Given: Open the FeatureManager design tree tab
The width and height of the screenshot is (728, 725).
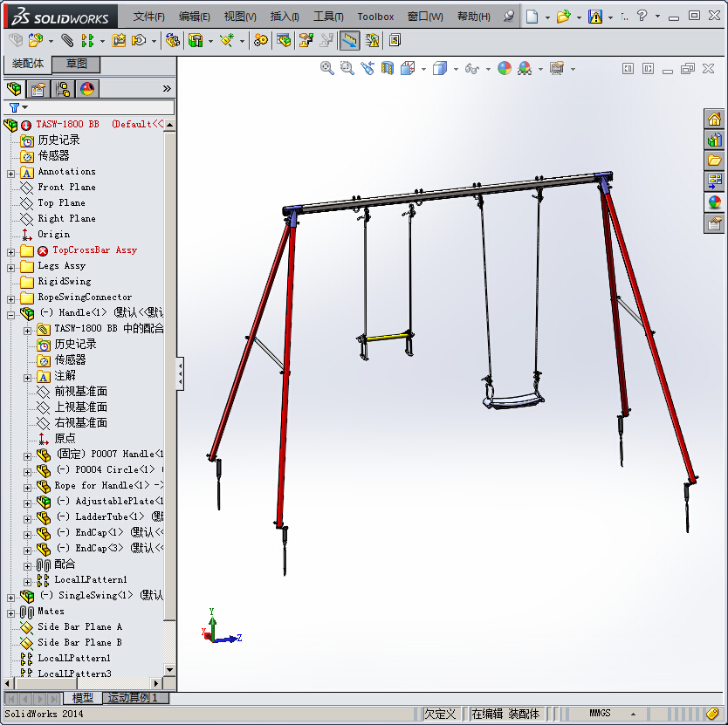Looking at the screenshot, I should point(14,89).
